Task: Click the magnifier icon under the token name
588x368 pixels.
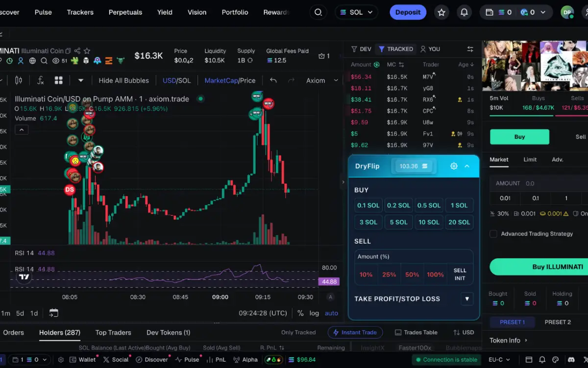Action: point(44,61)
